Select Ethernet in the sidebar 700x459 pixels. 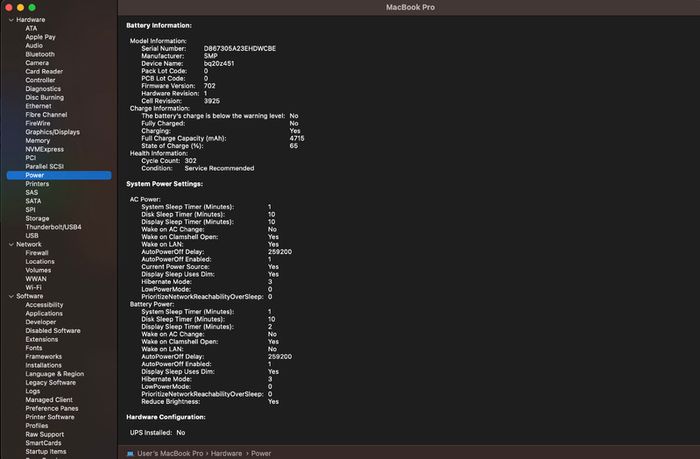pos(38,106)
